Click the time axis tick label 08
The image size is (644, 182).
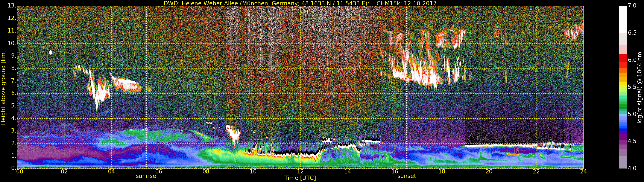pyautogui.click(x=206, y=172)
